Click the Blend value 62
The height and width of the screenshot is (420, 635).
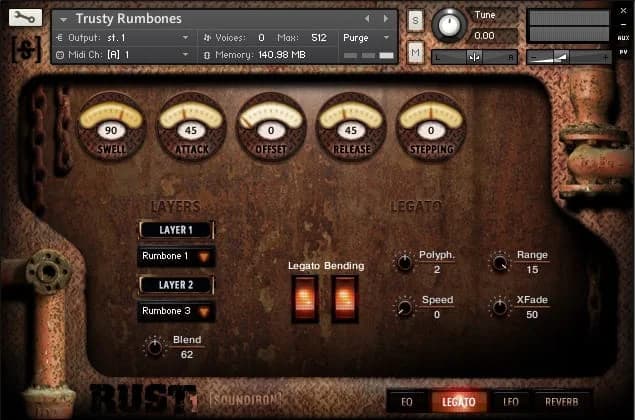pos(187,355)
